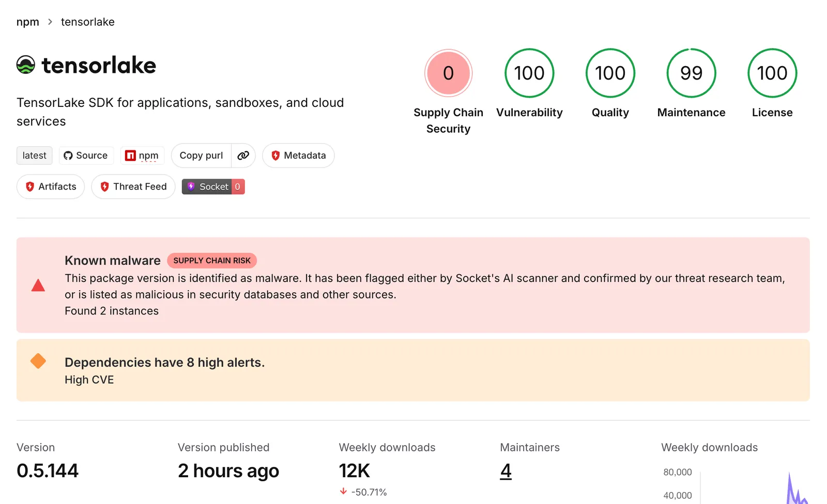
Task: Click the -50.71% downloads change indicator
Action: click(363, 492)
